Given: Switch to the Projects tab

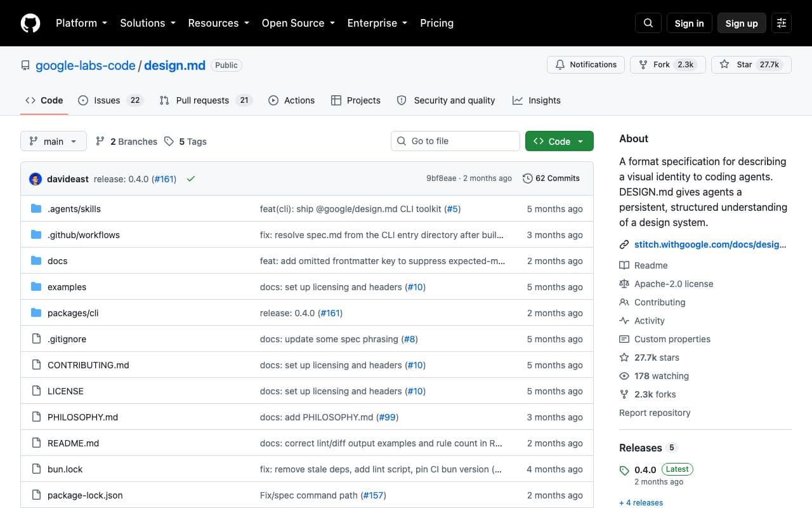Looking at the screenshot, I should coord(356,100).
